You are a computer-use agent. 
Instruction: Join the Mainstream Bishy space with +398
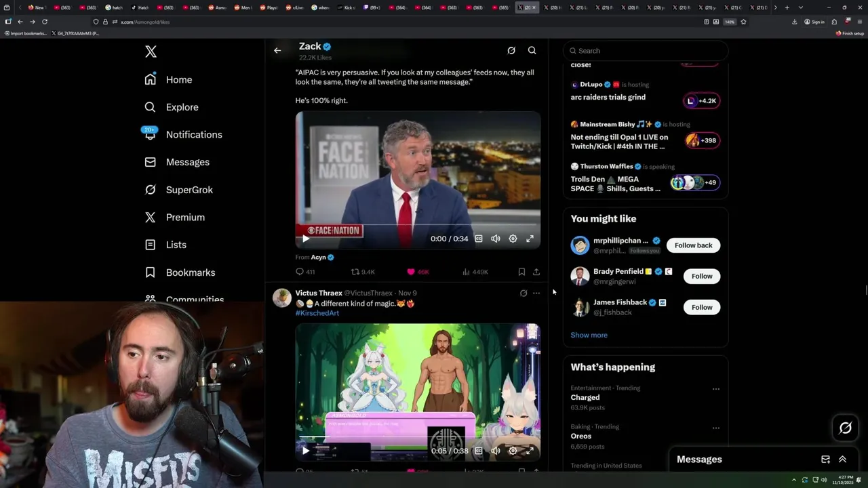(701, 140)
